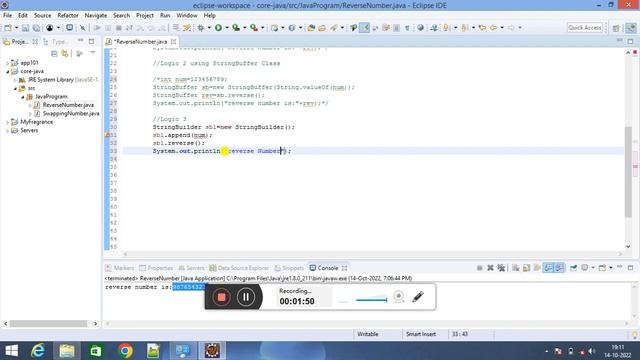
Task: Toggle Show Console on standard output change
Action: point(548,268)
